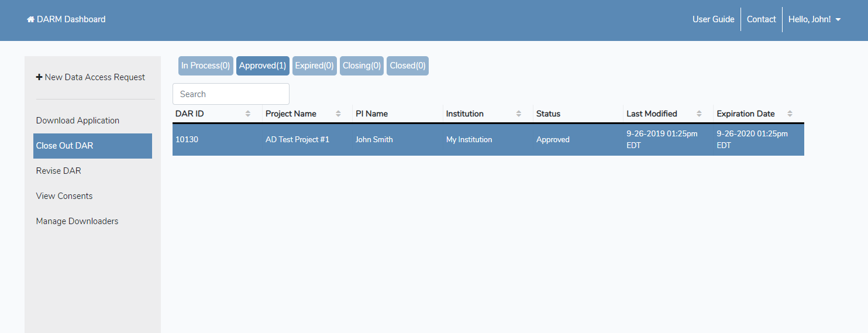Select the DAR 10130 table row
Image resolution: width=868 pixels, height=333 pixels.
click(x=488, y=140)
